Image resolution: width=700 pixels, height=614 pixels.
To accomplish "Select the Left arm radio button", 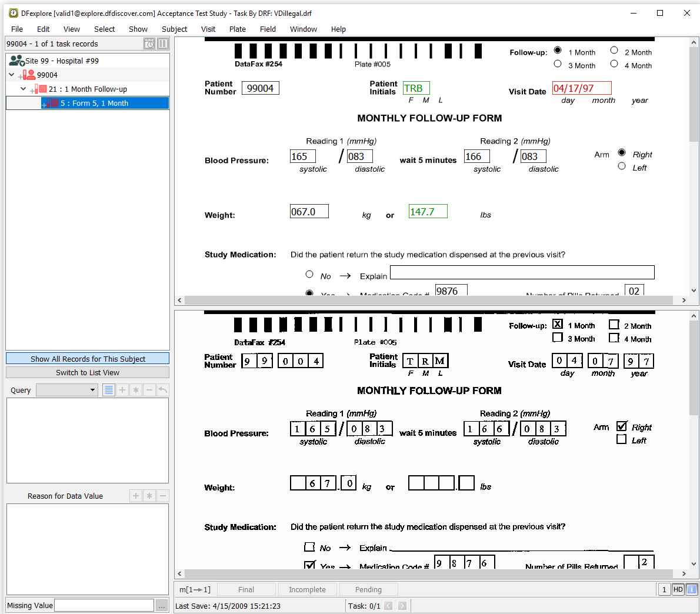I will coord(622,166).
